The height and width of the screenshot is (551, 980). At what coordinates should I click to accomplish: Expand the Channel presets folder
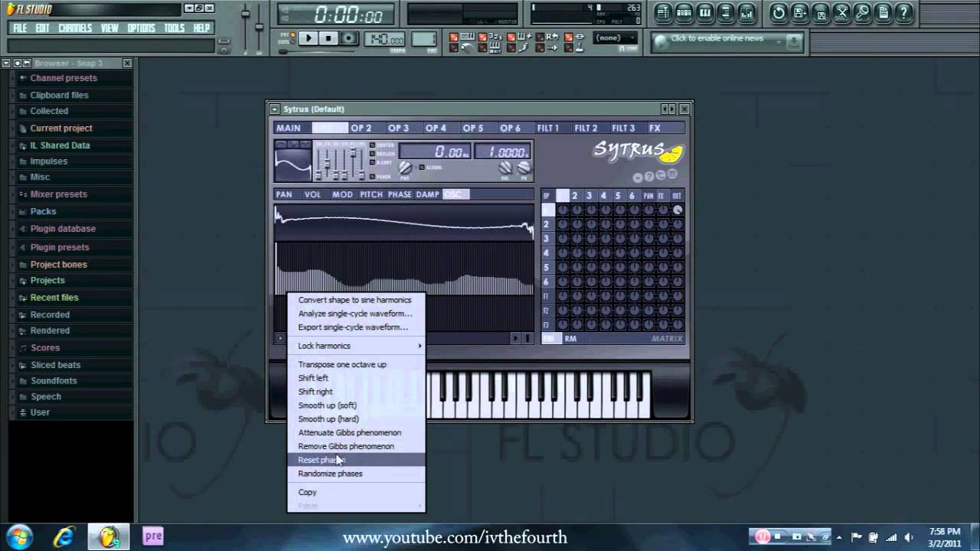pyautogui.click(x=64, y=78)
